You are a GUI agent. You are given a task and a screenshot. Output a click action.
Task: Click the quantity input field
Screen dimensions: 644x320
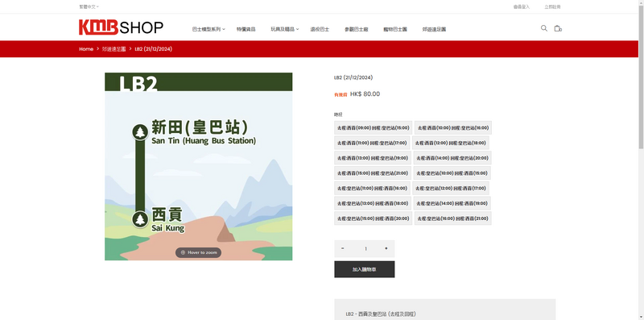(365, 248)
